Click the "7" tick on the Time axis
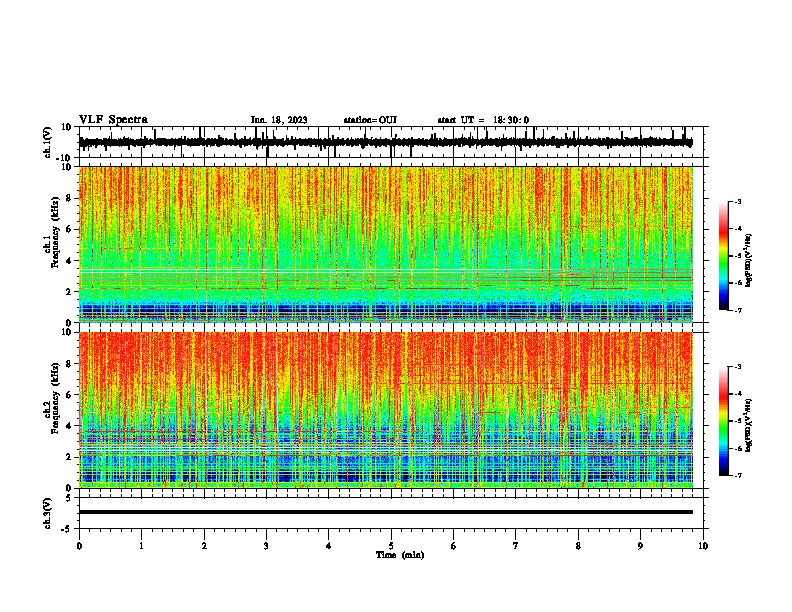Image resolution: width=792 pixels, height=612 pixels. [516, 546]
